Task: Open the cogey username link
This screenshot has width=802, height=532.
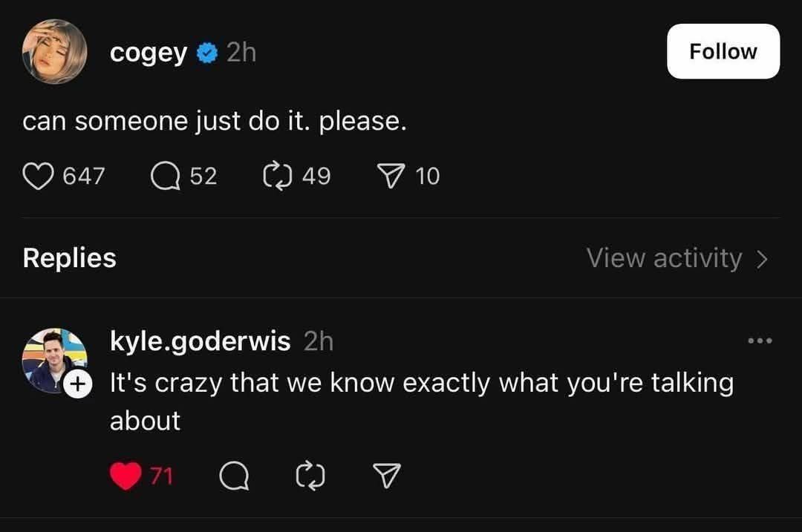Action: [149, 53]
